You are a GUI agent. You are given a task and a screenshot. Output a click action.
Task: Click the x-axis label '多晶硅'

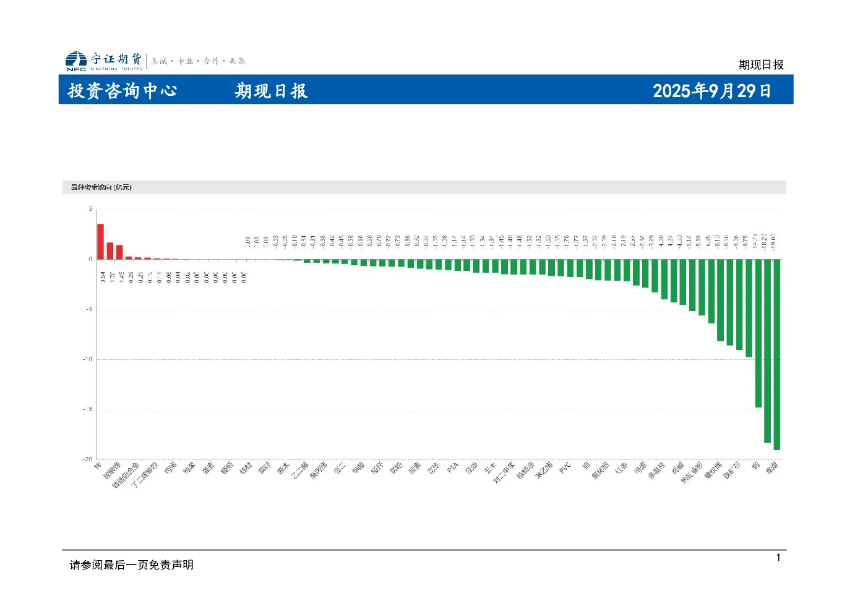pos(656,470)
